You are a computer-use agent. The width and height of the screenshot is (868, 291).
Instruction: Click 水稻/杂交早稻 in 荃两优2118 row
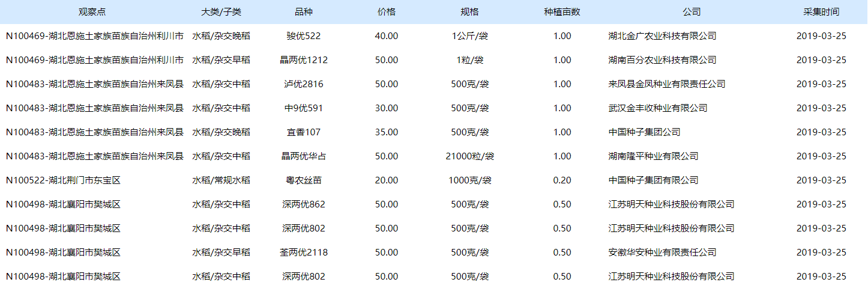pyautogui.click(x=221, y=253)
